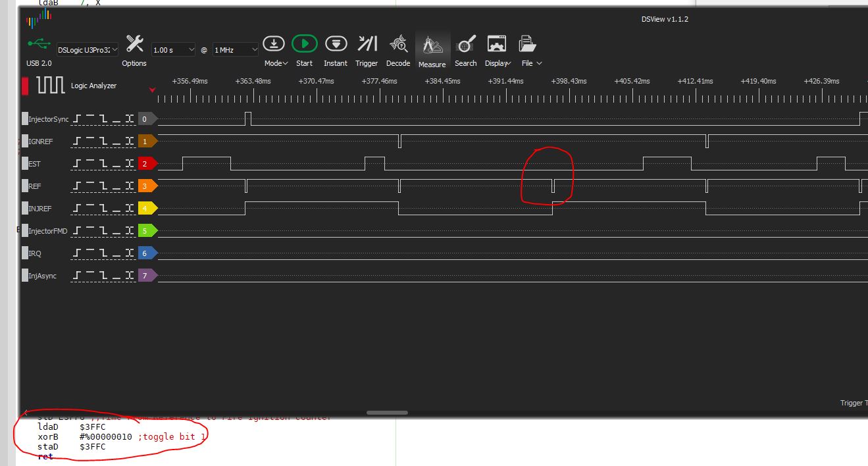Click the Logic Analyzer label
The height and width of the screenshot is (466, 868).
tap(93, 86)
